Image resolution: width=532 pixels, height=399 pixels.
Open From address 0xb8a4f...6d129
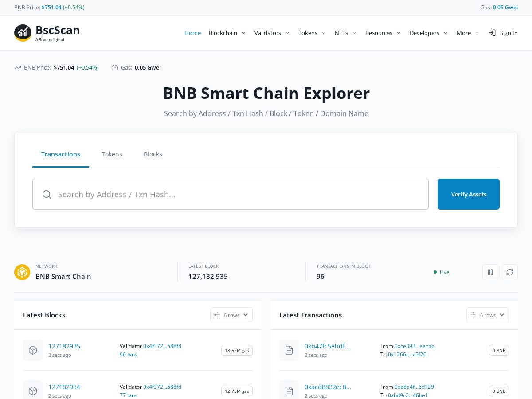point(414,387)
